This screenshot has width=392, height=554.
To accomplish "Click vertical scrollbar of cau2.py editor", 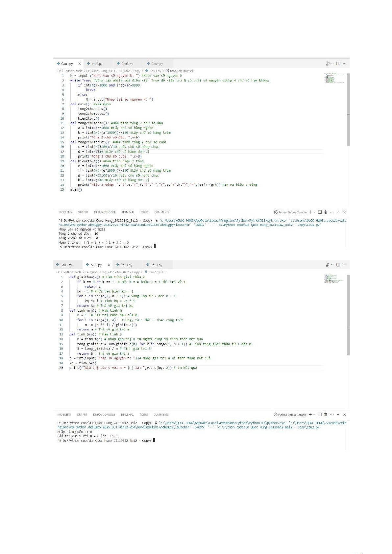I will point(348,315).
